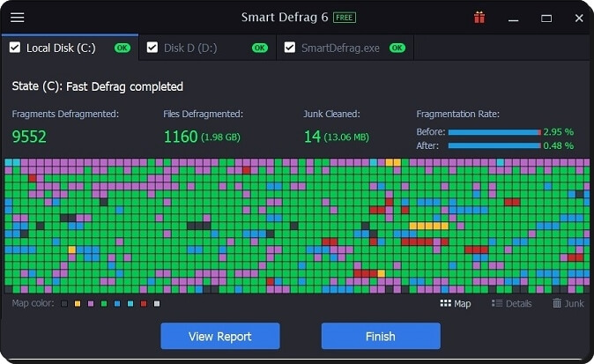This screenshot has height=364, width=594.
Task: Open the hamburger main menu
Action: (x=17, y=18)
